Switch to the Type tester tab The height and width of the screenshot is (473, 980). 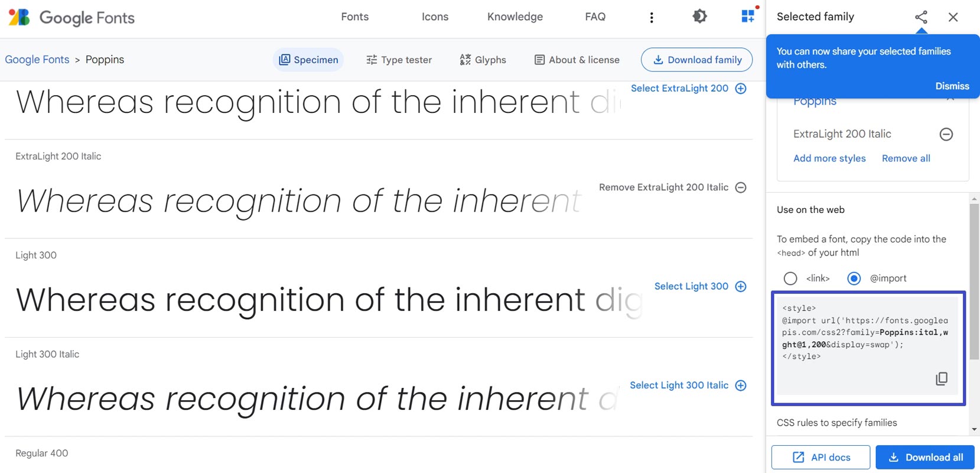tap(399, 60)
